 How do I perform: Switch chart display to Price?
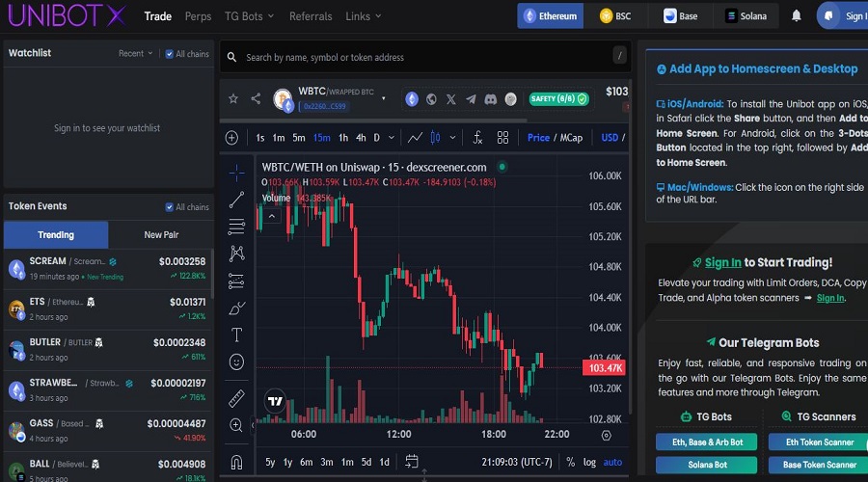tap(538, 137)
